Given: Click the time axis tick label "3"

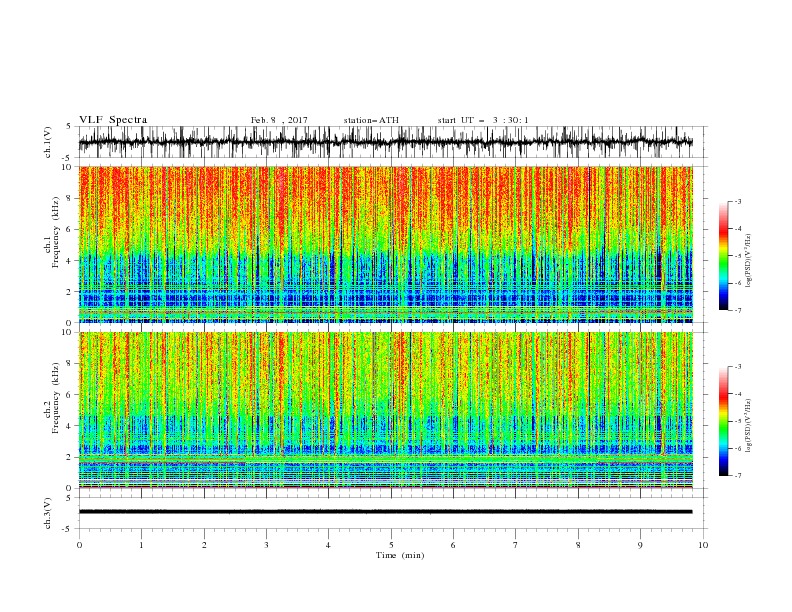Looking at the screenshot, I should pos(266,545).
